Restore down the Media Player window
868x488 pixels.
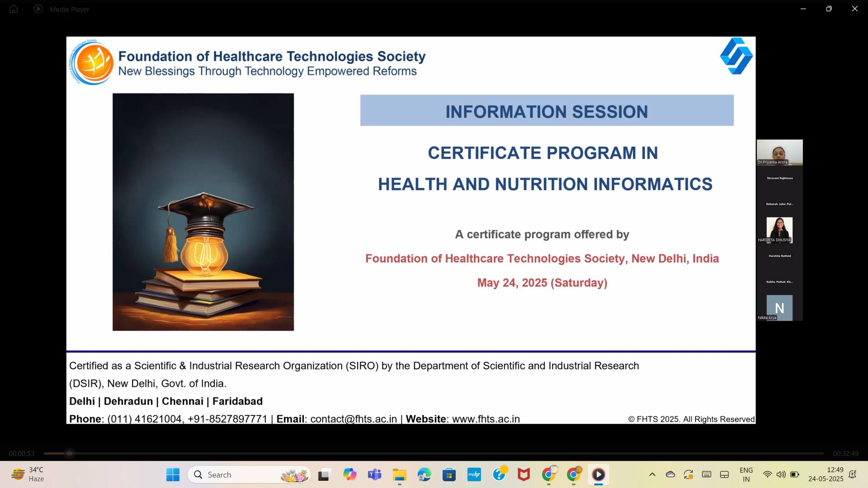coord(829,9)
